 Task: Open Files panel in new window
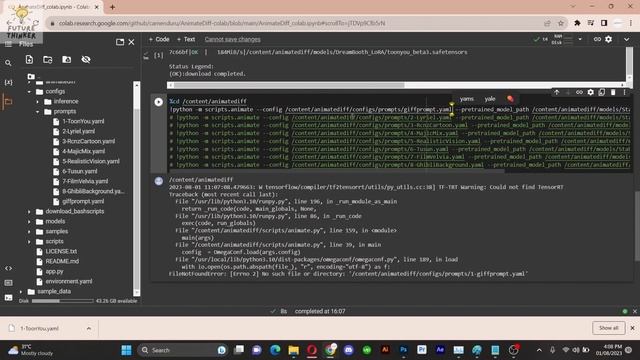point(120,42)
